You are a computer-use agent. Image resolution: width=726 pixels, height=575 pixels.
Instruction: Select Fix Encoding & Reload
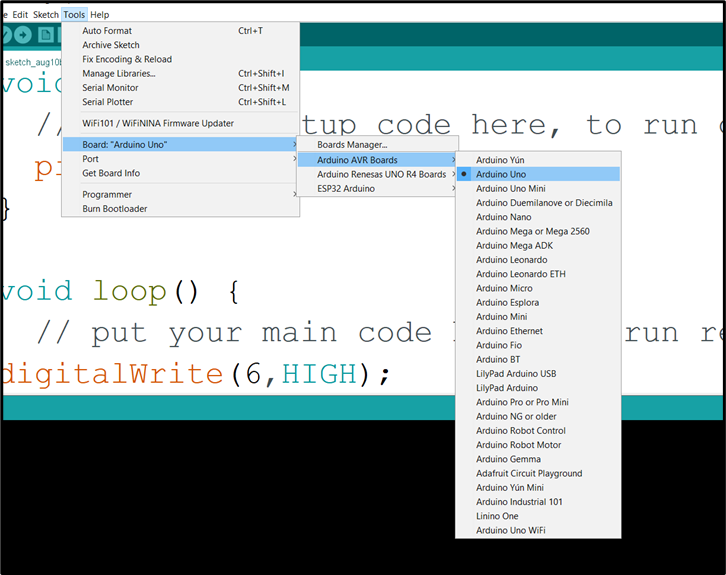181,59
